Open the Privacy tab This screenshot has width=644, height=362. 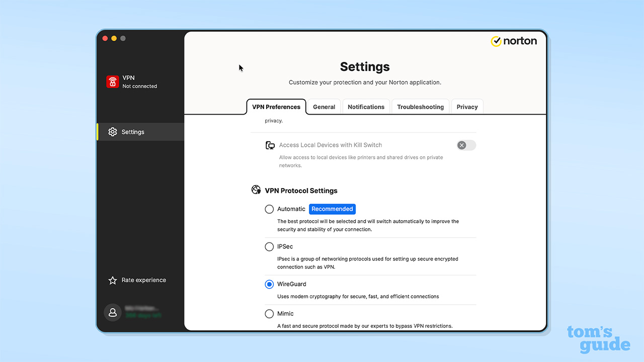(x=467, y=107)
